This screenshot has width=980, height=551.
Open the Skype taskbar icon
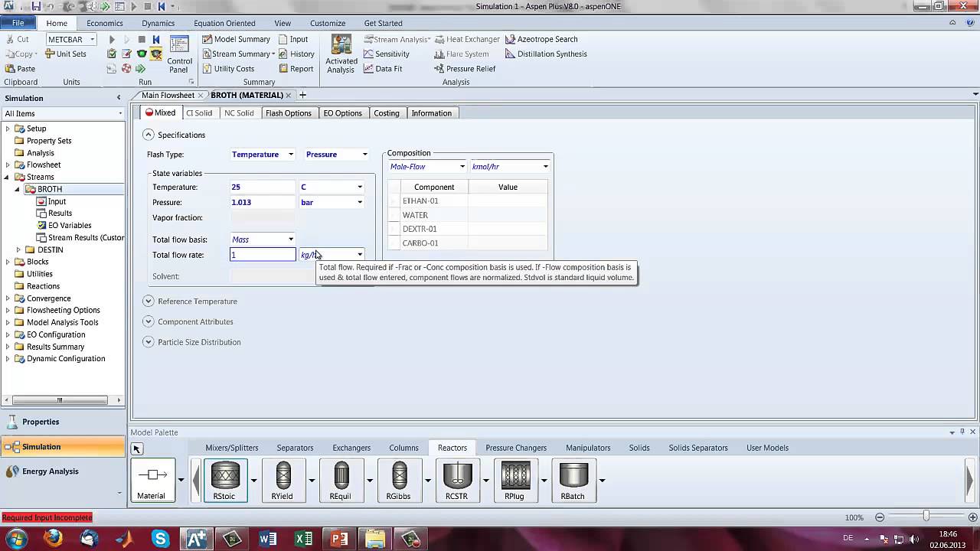(161, 539)
